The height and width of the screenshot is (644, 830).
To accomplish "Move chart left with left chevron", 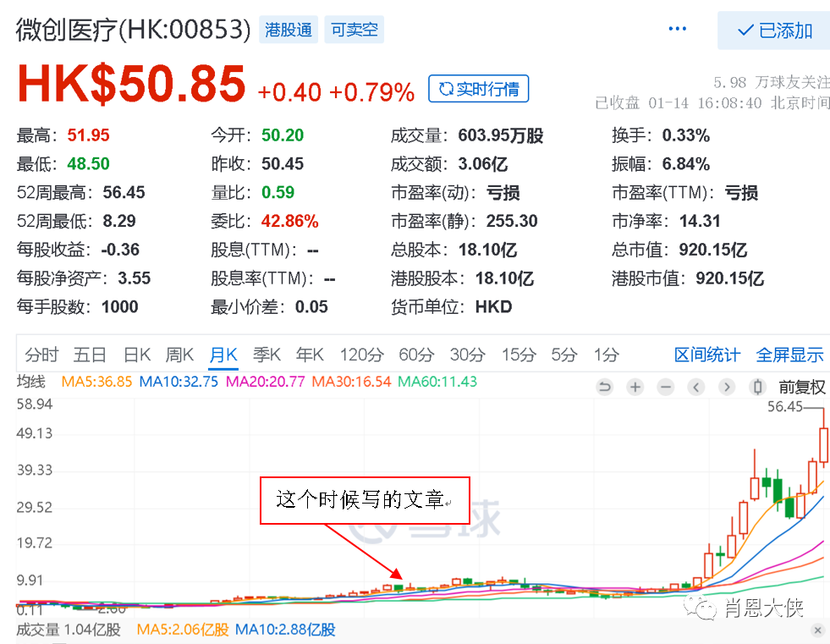I will coord(696,387).
